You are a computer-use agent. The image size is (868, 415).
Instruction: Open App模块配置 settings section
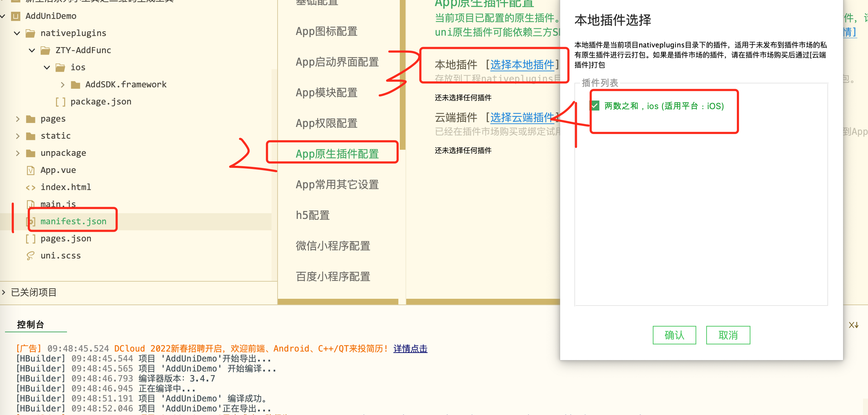[x=327, y=93]
